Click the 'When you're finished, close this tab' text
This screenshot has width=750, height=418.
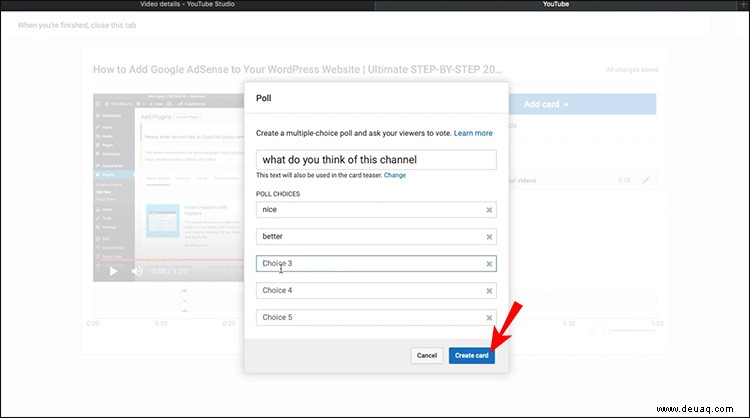77,25
